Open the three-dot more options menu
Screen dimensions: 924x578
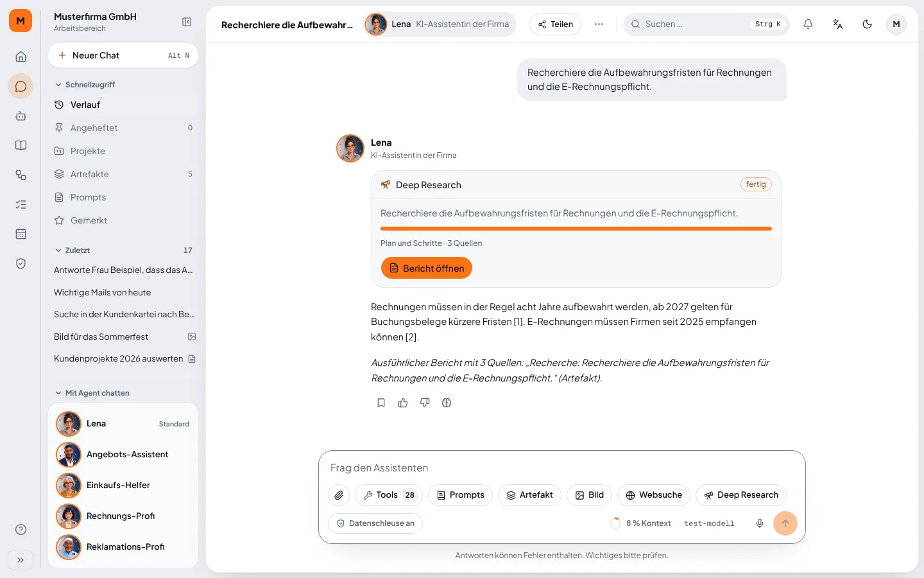599,24
